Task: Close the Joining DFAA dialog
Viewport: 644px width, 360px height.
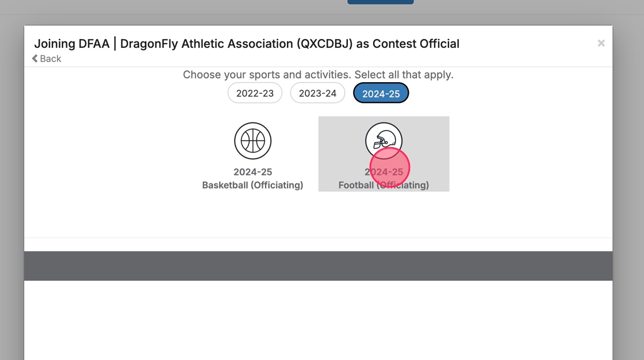Action: (601, 43)
